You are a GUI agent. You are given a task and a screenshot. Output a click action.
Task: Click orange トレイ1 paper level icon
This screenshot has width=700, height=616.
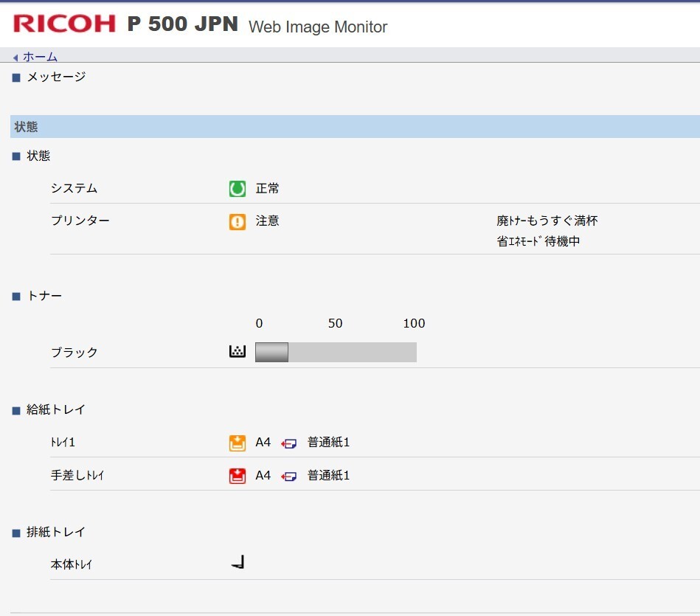[237, 443]
